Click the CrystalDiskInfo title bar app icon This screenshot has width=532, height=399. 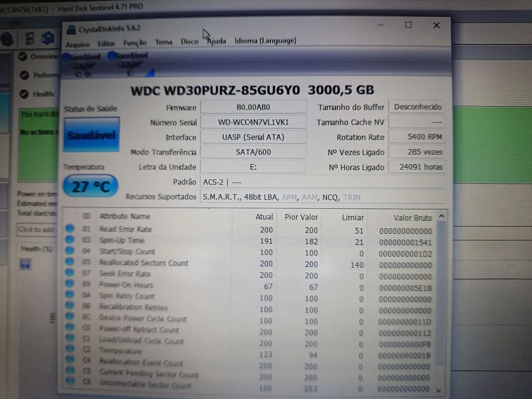(71, 30)
